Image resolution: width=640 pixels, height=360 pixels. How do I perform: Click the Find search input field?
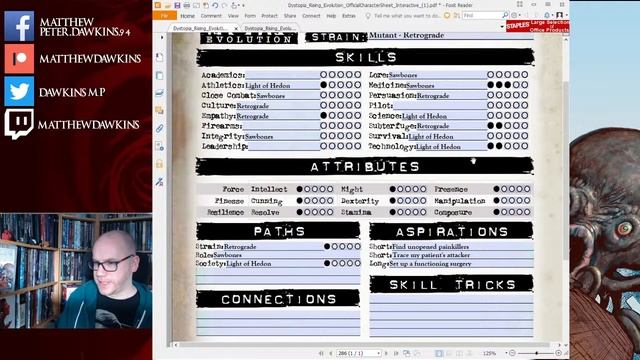pos(482,16)
